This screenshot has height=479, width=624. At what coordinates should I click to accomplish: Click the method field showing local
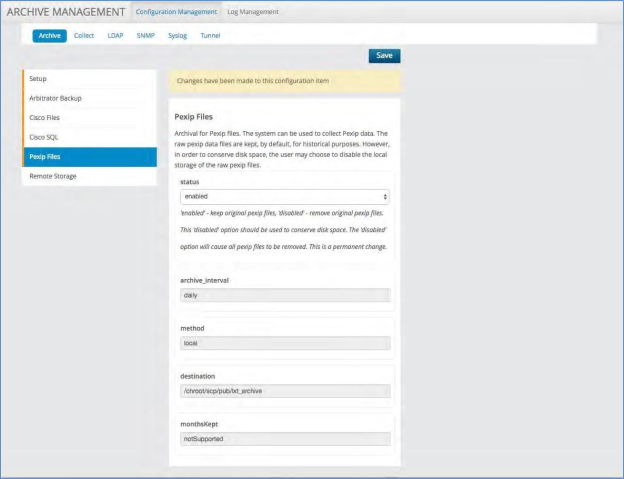[284, 343]
